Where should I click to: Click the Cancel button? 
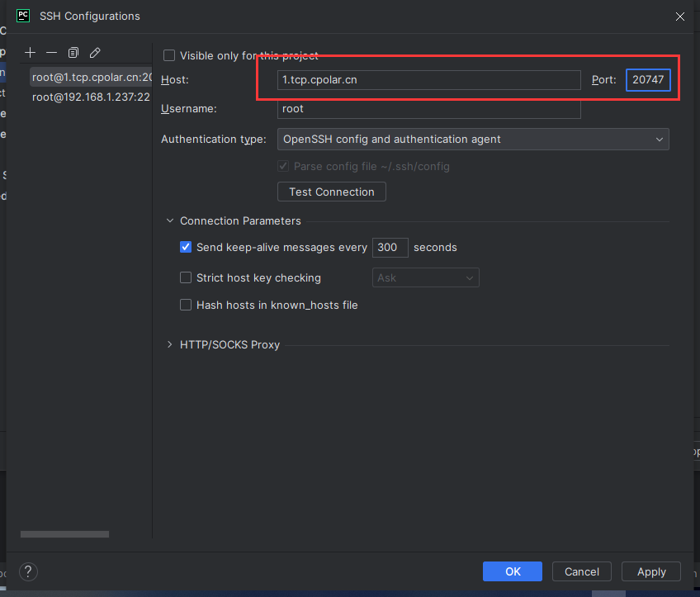(582, 571)
